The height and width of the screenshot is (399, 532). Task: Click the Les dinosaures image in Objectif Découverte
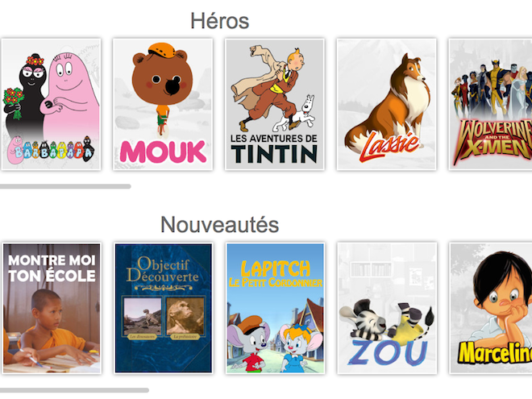(x=143, y=318)
